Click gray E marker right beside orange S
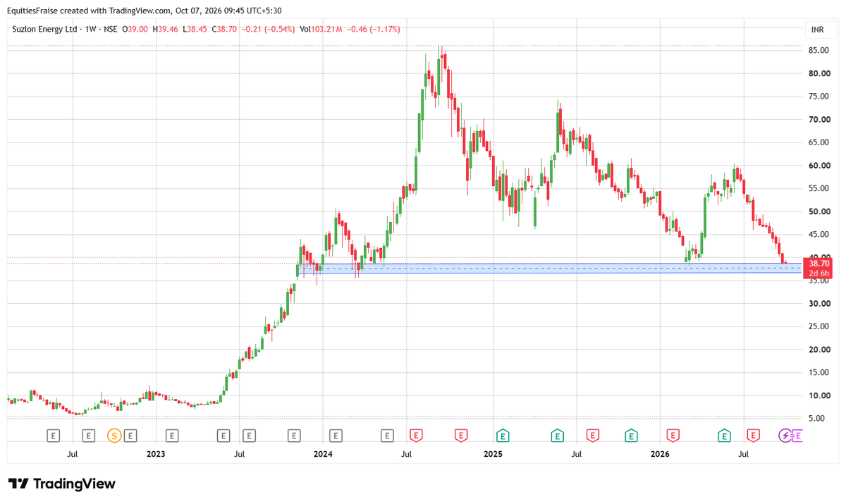 coord(130,436)
